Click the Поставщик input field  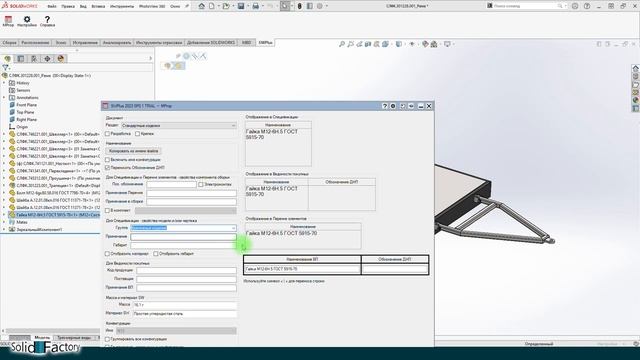pos(186,279)
